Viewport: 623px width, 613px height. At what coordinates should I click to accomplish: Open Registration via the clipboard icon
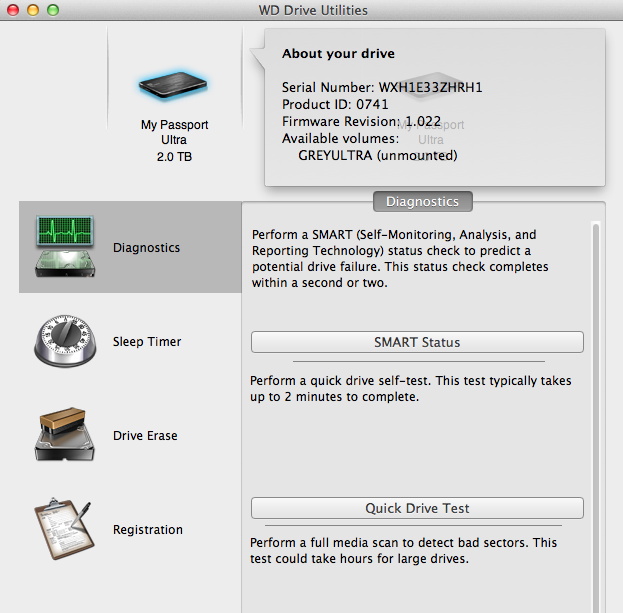point(64,529)
